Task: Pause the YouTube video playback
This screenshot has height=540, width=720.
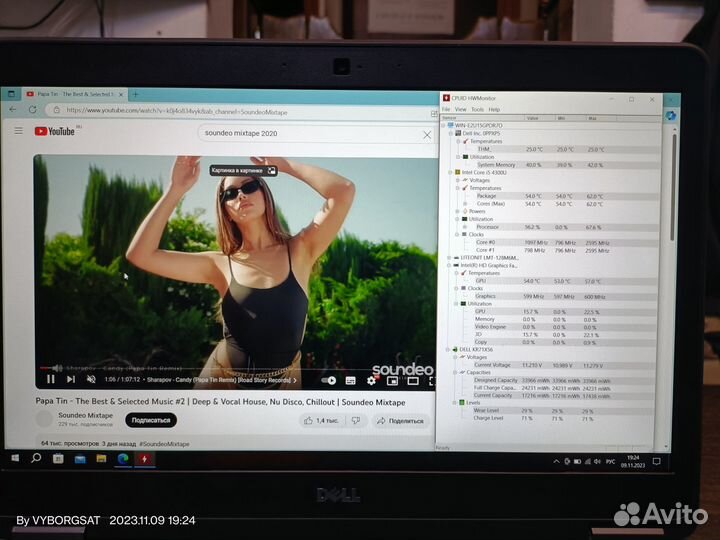Action: coord(50,379)
